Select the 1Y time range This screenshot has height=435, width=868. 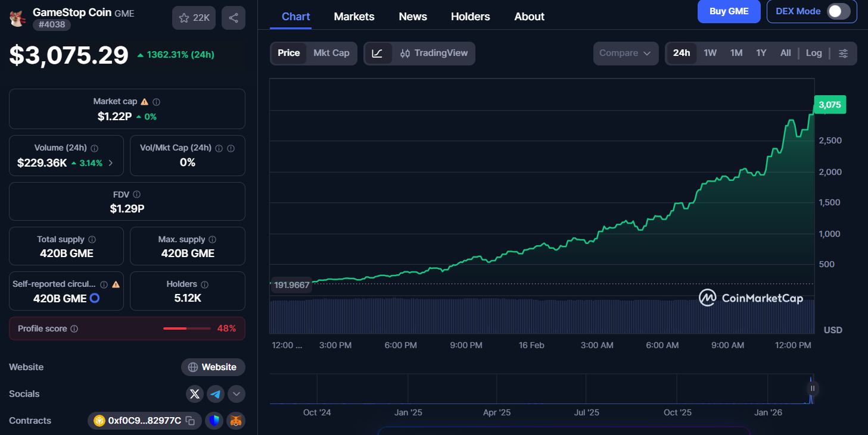pos(761,53)
